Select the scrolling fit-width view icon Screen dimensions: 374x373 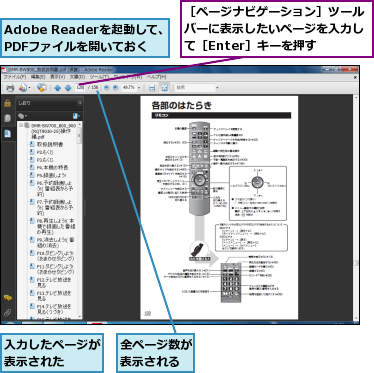[x=152, y=88]
